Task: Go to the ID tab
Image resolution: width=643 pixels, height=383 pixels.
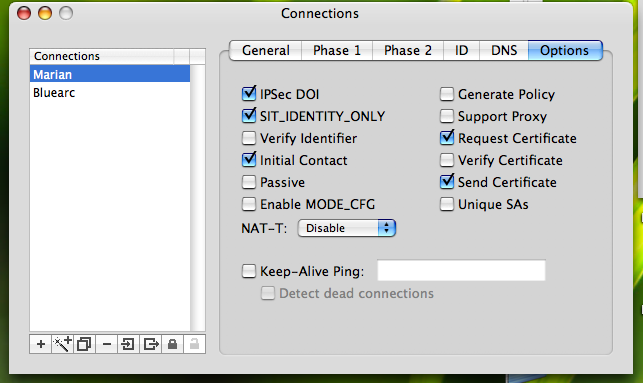Action: (461, 50)
